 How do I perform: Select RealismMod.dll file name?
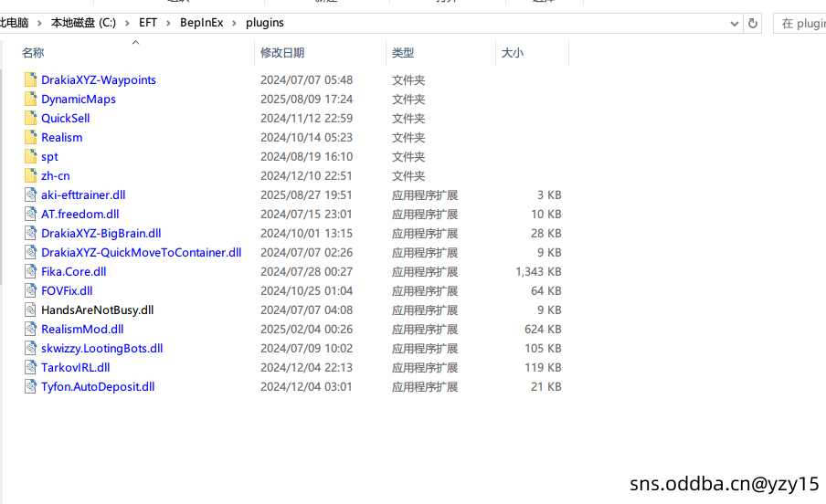click(x=82, y=330)
